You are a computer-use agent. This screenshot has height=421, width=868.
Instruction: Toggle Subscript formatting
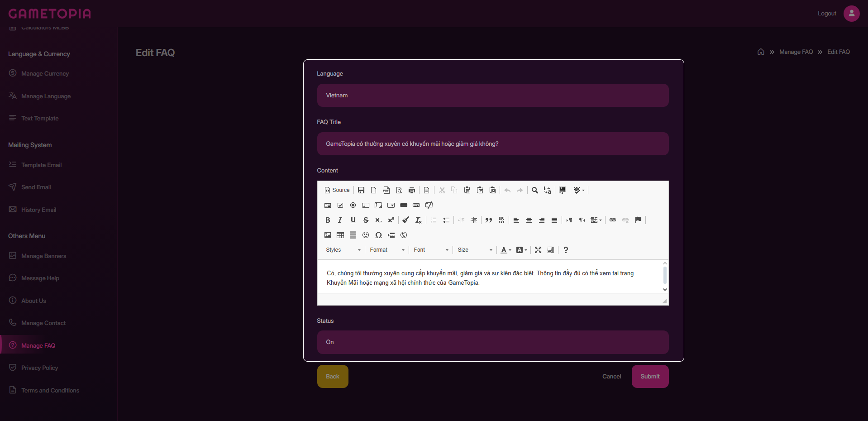pyautogui.click(x=378, y=220)
